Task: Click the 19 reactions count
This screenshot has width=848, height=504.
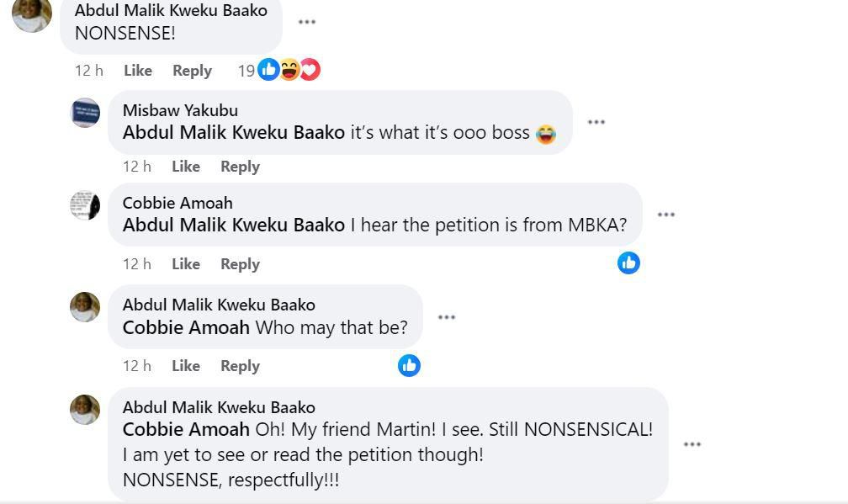Action: click(x=246, y=71)
